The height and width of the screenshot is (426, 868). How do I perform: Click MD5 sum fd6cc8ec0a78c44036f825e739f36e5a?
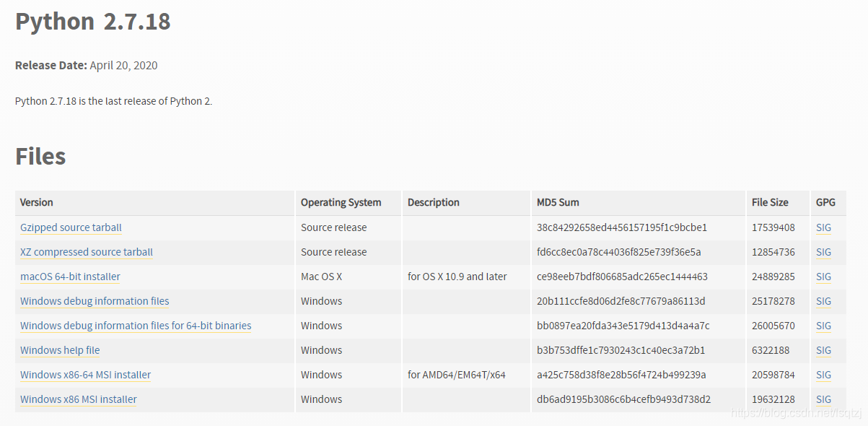point(619,252)
